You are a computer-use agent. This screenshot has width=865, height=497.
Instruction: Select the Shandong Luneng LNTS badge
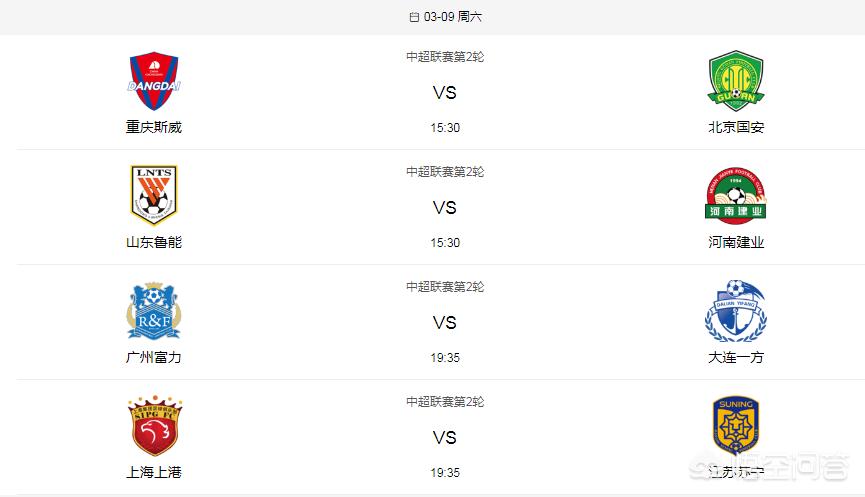(154, 195)
